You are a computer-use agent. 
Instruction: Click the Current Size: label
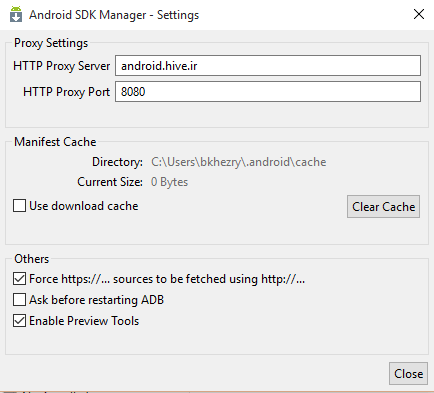(x=110, y=182)
